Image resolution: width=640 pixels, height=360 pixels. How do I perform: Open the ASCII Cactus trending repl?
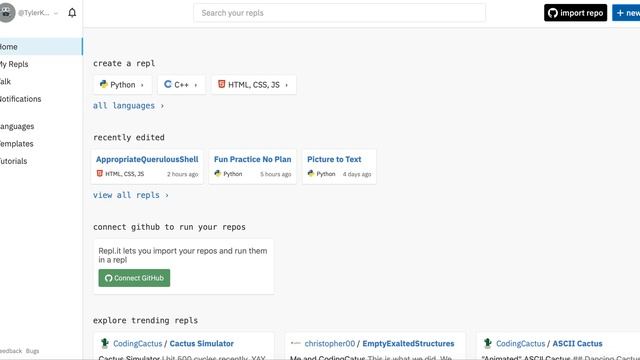click(x=577, y=344)
